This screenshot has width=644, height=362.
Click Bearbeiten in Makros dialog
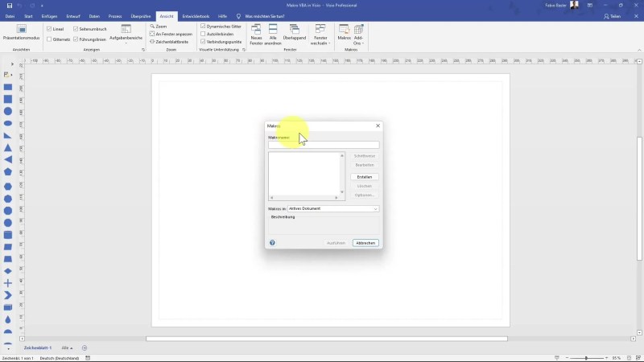pos(365,165)
